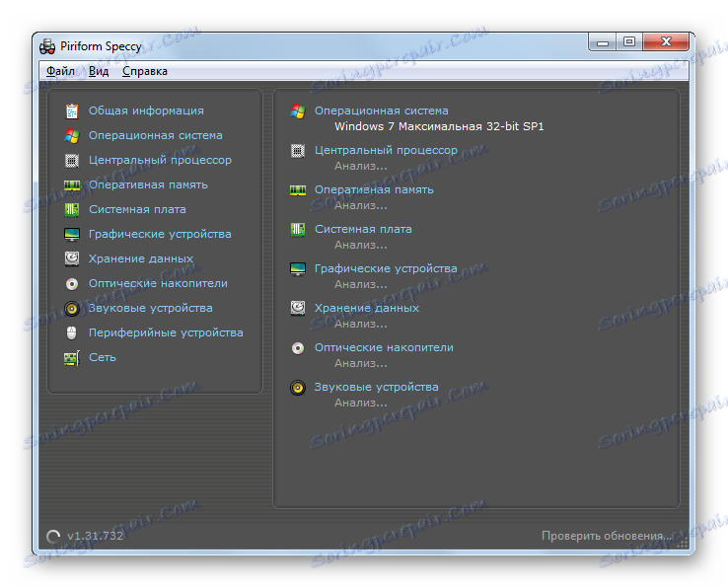This screenshot has height=588, width=728.
Task: Click the v1.31.732 version label
Action: click(95, 536)
